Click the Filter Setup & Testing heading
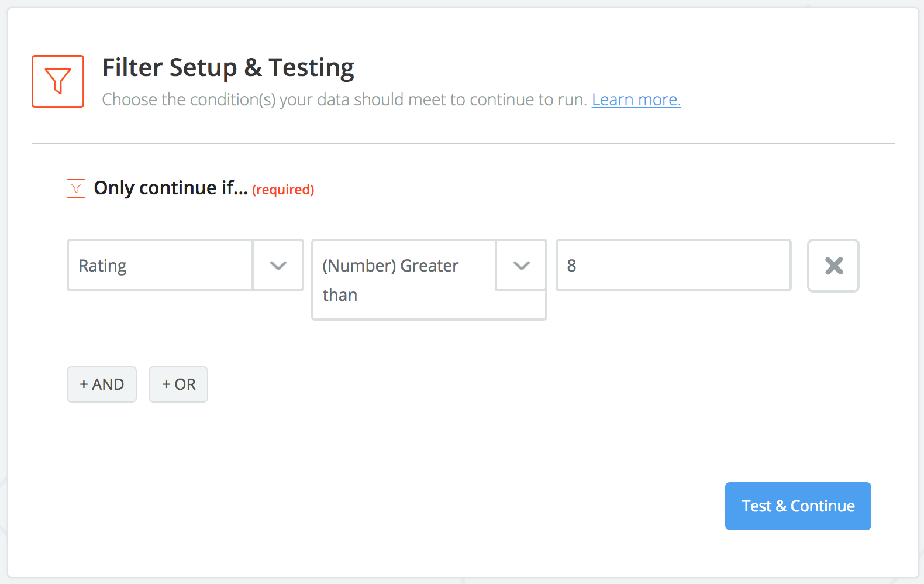This screenshot has height=584, width=924. (x=228, y=67)
